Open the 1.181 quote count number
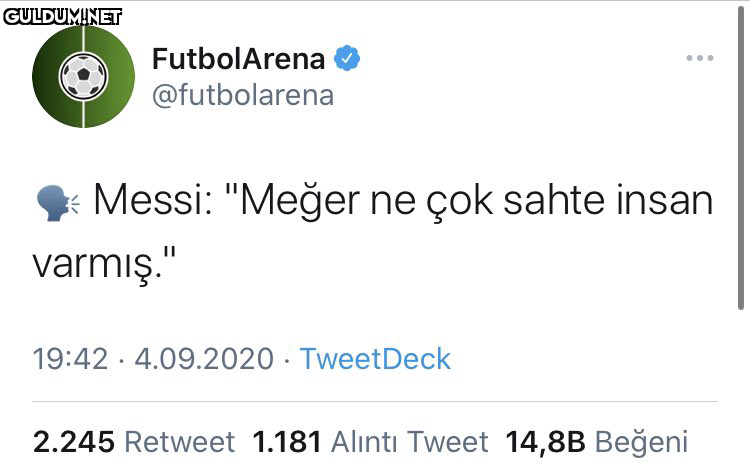 286,442
